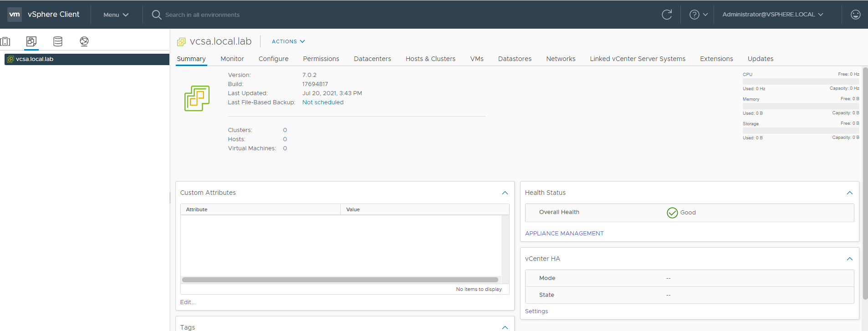Open the Help question mark menu
Screen dimensions: 868x331
click(x=699, y=15)
